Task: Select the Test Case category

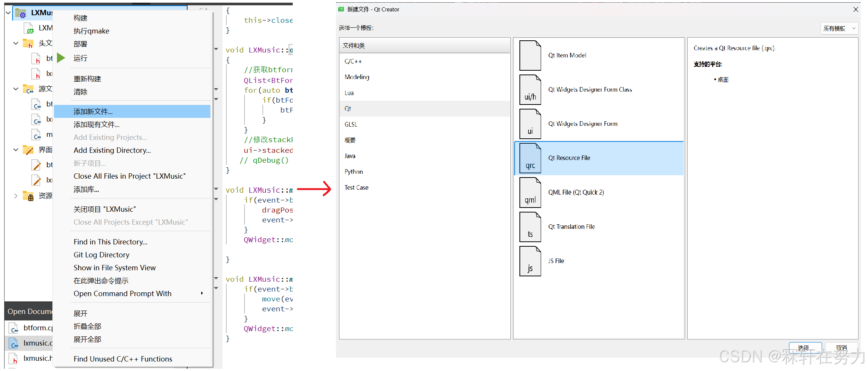Action: coord(425,188)
